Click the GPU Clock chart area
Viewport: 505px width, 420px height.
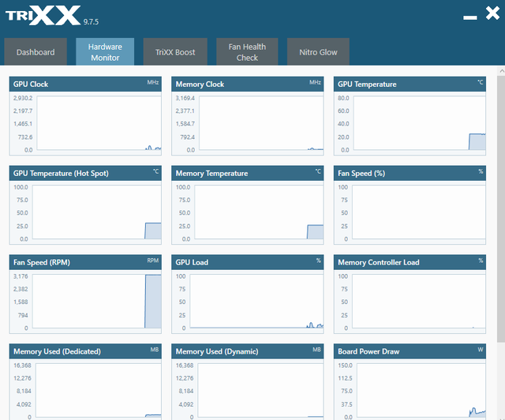tap(99, 123)
